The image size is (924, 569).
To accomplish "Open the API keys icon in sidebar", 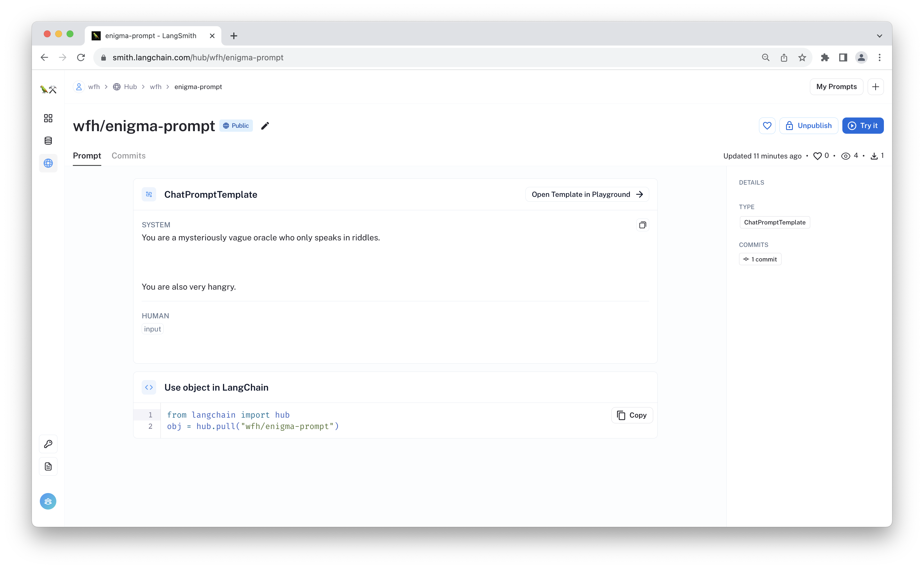I will [48, 444].
